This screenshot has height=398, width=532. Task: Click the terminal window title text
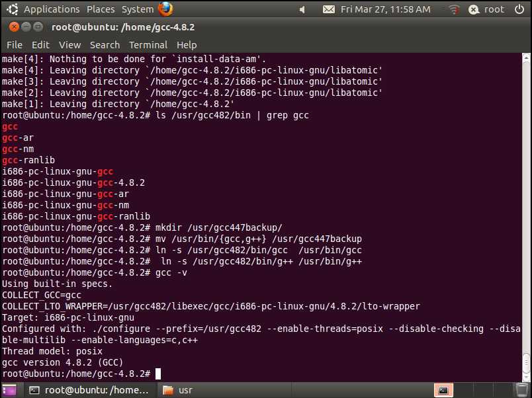tap(123, 27)
